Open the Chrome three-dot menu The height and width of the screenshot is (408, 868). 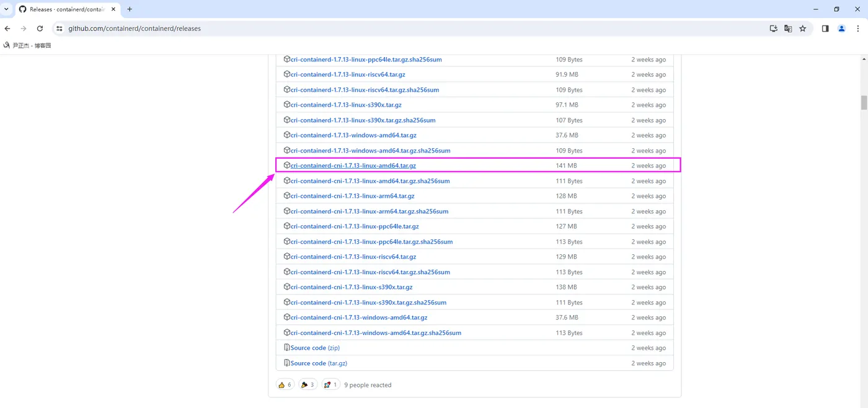click(858, 29)
